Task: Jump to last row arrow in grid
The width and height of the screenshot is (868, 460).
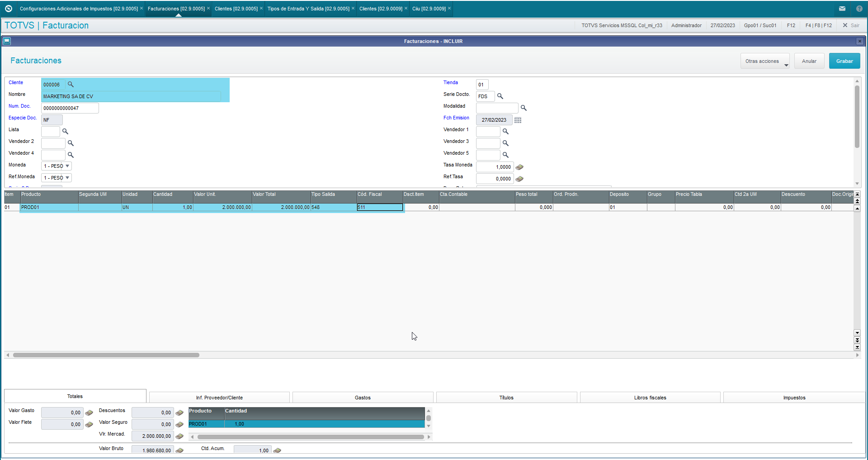Action: 857,347
